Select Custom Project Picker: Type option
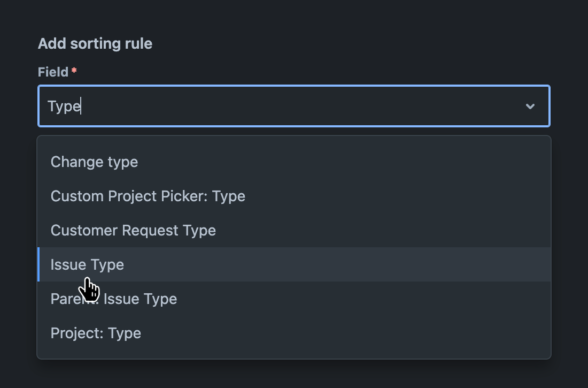 (x=148, y=196)
